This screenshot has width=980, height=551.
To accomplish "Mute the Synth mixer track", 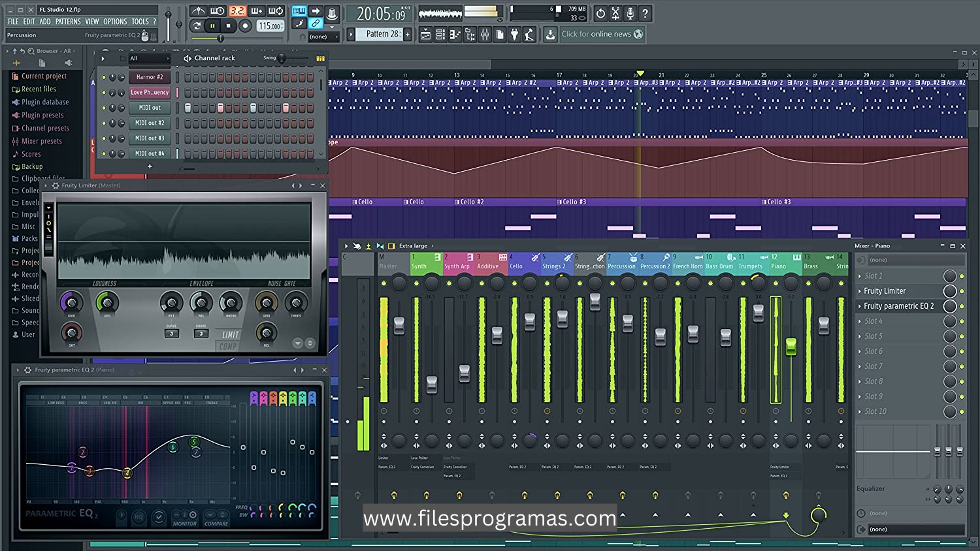I will click(416, 283).
